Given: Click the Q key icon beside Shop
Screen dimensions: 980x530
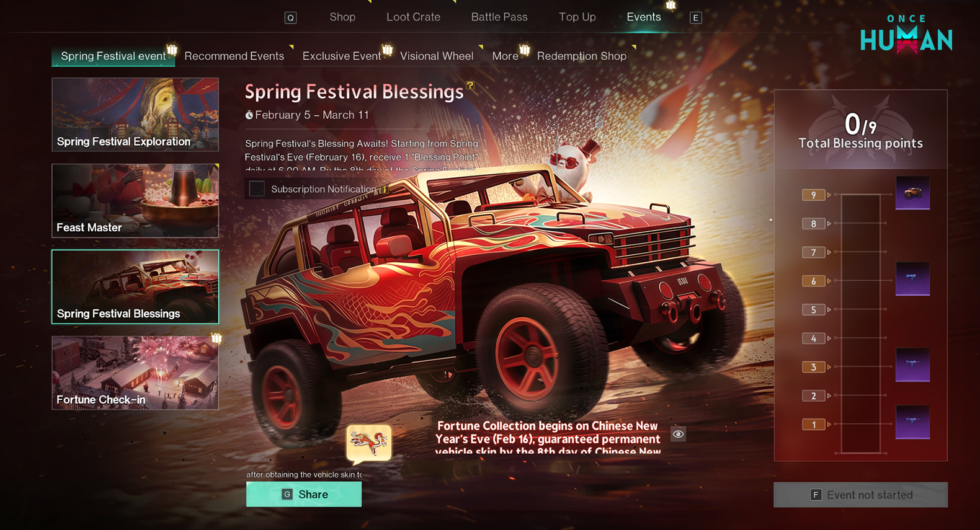Looking at the screenshot, I should (290, 18).
